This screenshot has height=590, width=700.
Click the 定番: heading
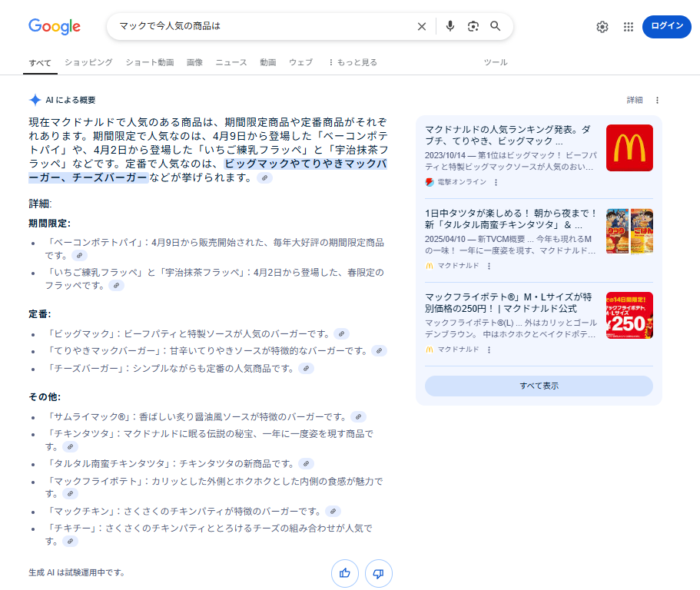click(40, 314)
